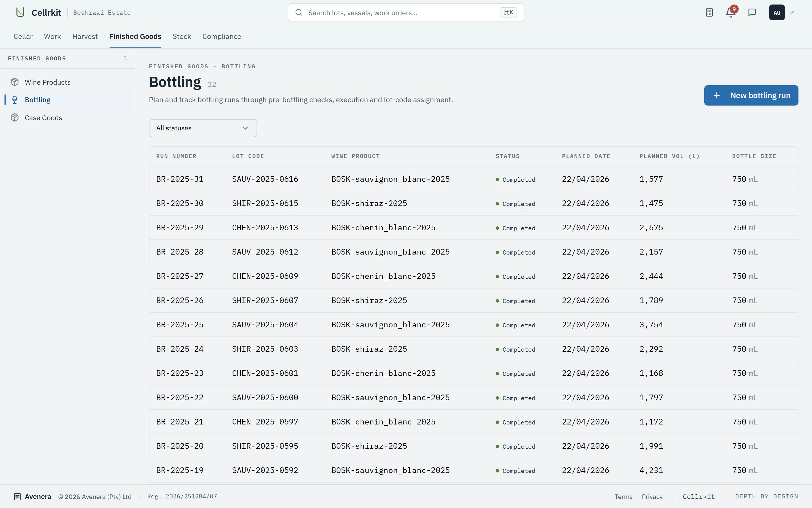Switch to the Stock tab
This screenshot has height=508, width=812.
(x=182, y=36)
